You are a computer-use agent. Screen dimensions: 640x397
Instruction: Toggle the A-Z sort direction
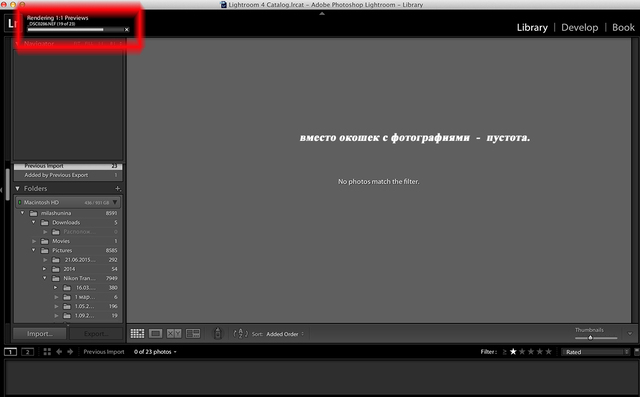click(240, 334)
